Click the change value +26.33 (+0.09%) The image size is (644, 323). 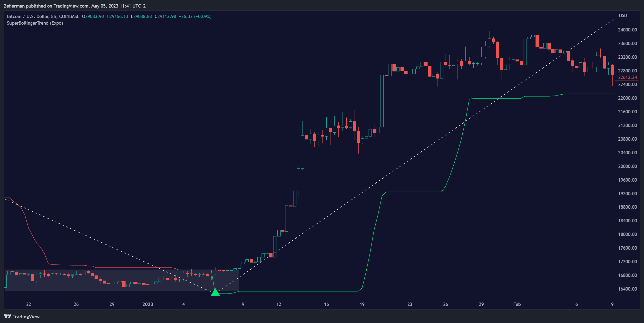[x=195, y=16]
